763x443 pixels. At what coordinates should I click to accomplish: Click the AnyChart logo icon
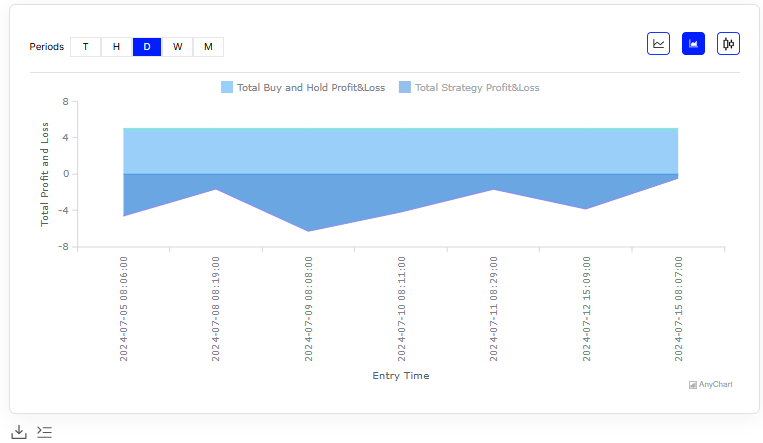tap(693, 384)
